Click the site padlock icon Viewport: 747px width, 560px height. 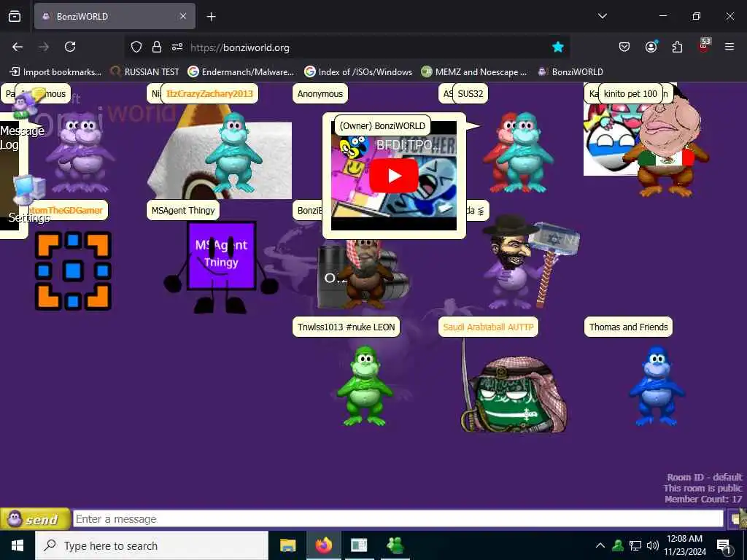click(x=156, y=47)
